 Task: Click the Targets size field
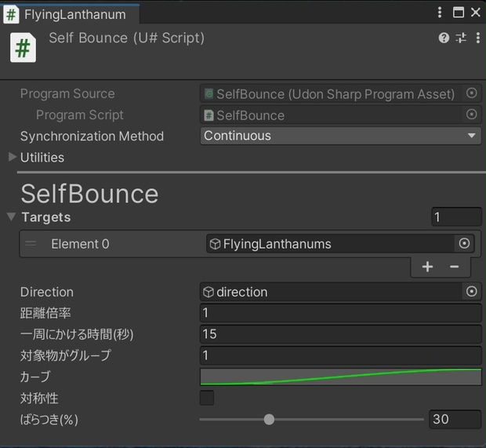pyautogui.click(x=456, y=217)
